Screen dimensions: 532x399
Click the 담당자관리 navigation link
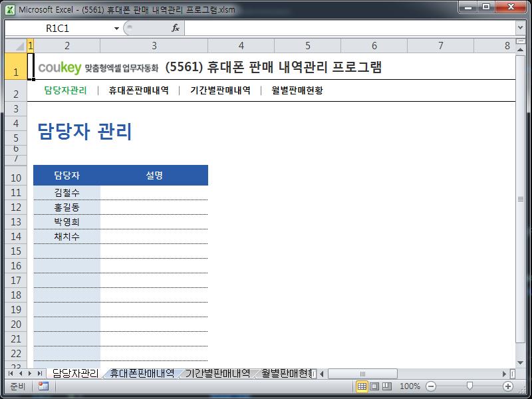coord(65,90)
